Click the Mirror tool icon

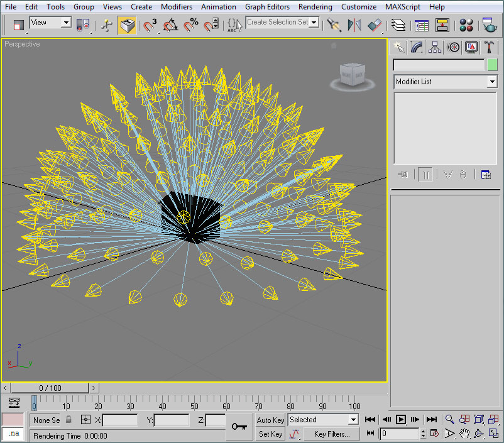[x=354, y=25]
